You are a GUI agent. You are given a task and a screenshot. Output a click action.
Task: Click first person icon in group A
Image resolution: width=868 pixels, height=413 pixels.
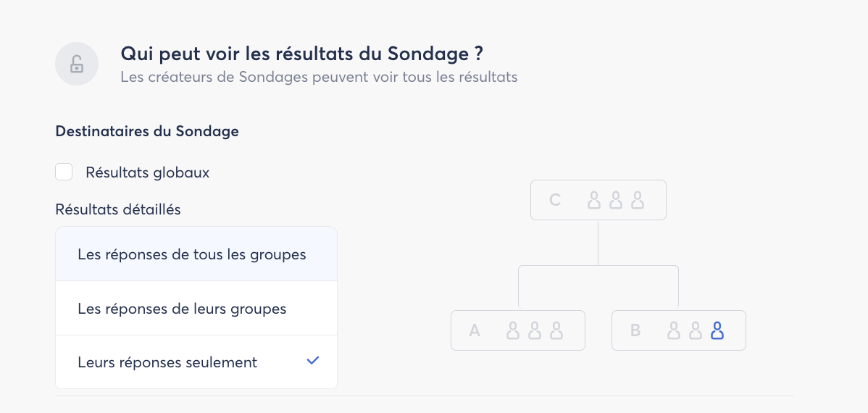coord(513,331)
